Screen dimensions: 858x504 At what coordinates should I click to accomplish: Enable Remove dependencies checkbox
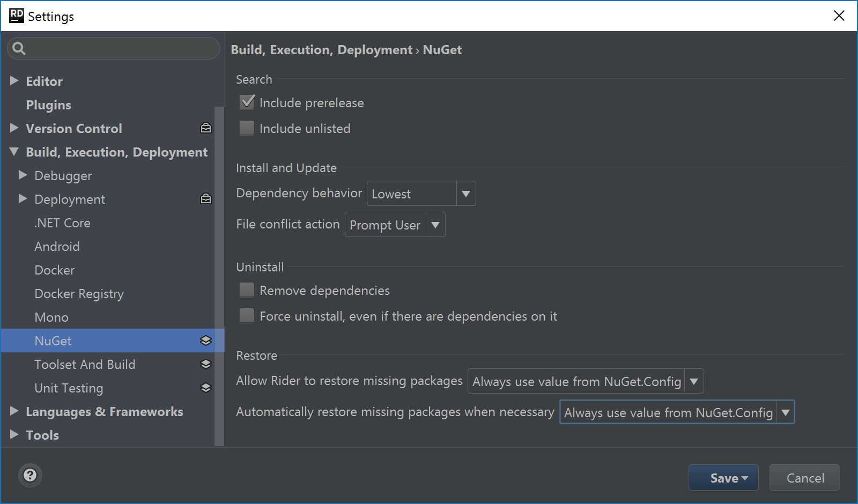tap(247, 290)
